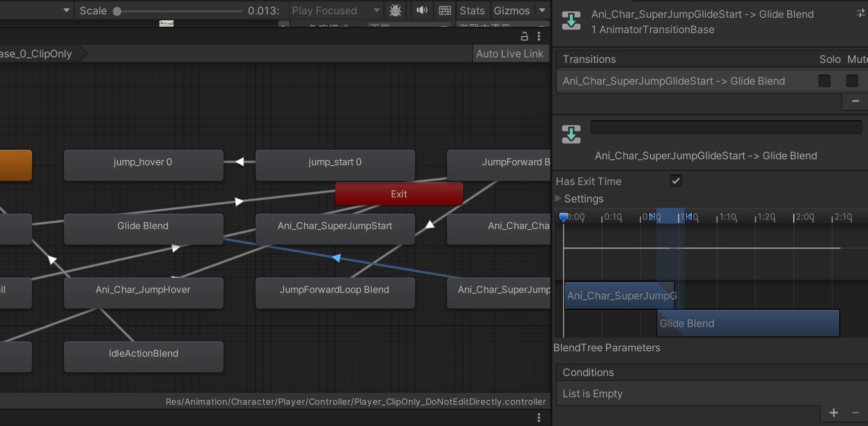Add a condition with the plus button
The width and height of the screenshot is (868, 426).
point(834,413)
